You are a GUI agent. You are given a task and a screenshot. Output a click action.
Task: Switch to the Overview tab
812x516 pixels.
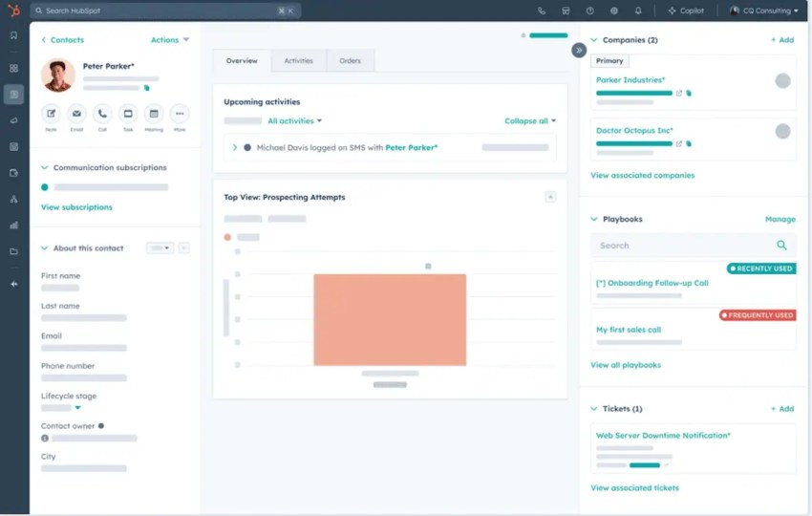242,60
